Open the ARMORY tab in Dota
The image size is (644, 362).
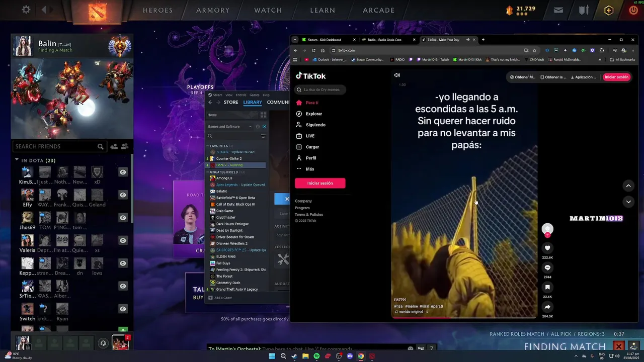click(x=213, y=10)
